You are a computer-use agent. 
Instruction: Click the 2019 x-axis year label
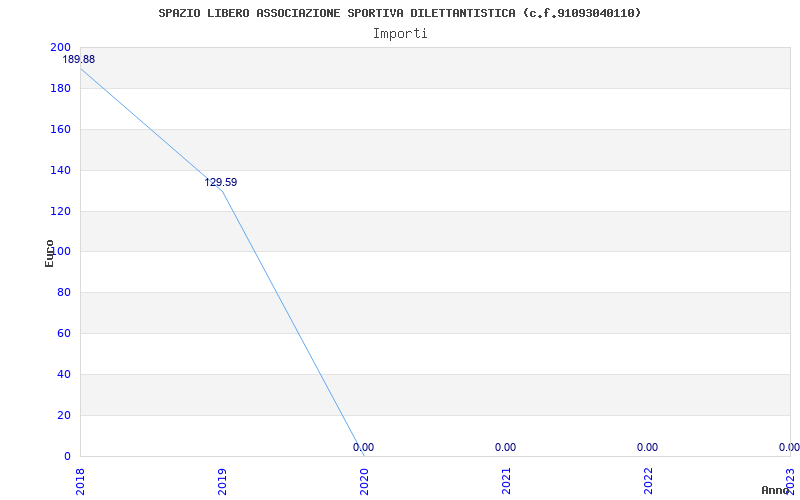[x=222, y=482]
